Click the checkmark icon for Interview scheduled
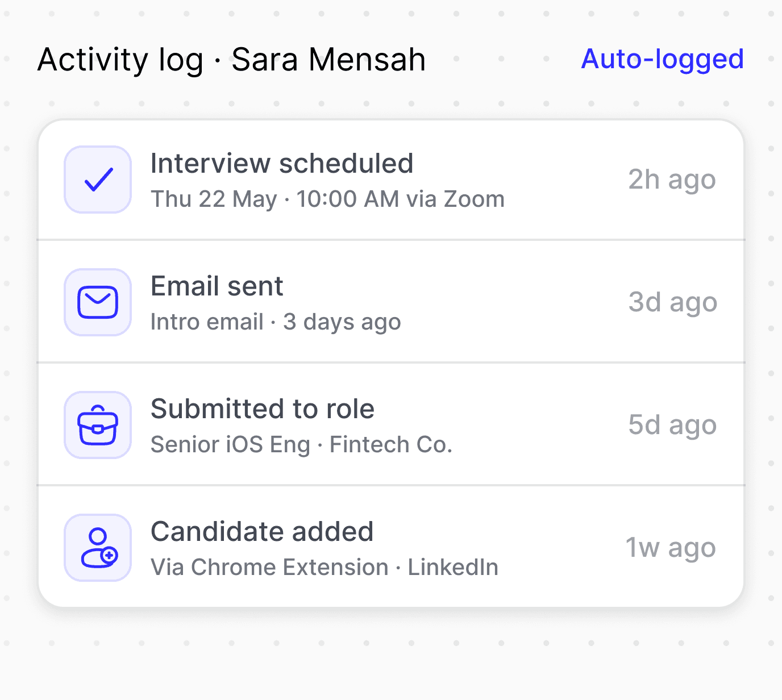Screen dimensions: 782x700 (98, 180)
